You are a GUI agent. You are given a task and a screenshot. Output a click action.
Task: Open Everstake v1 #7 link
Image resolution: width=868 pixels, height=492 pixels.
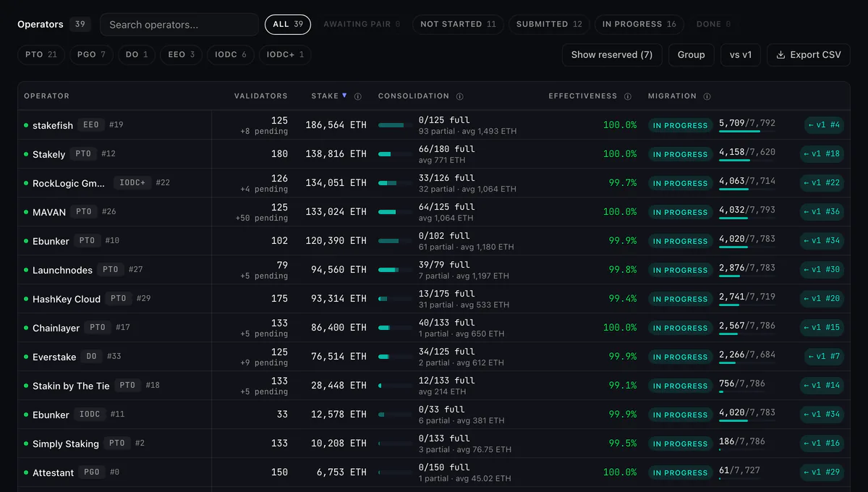[x=825, y=357]
